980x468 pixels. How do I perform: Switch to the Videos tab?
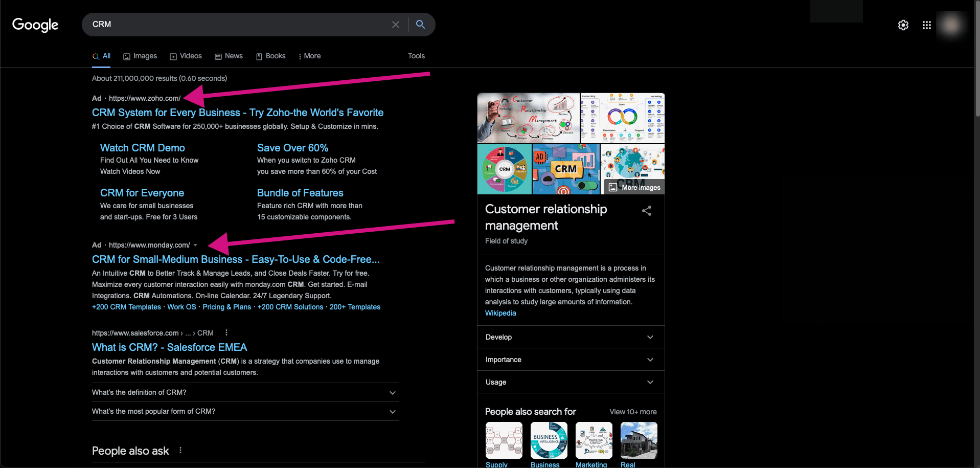tap(186, 56)
